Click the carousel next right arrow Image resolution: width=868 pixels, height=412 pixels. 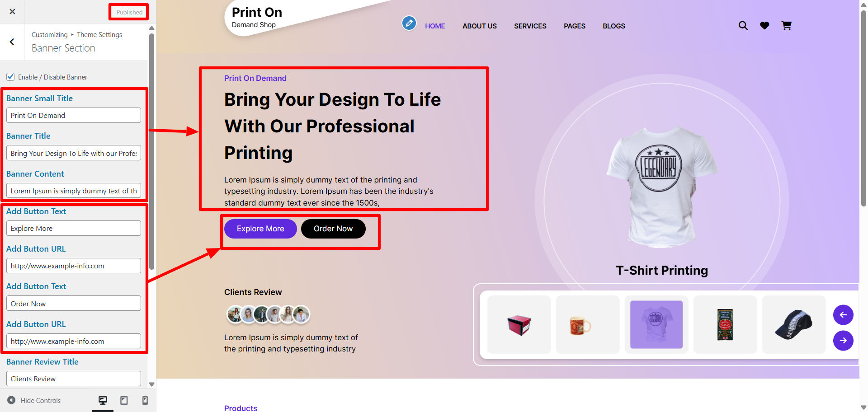point(843,341)
